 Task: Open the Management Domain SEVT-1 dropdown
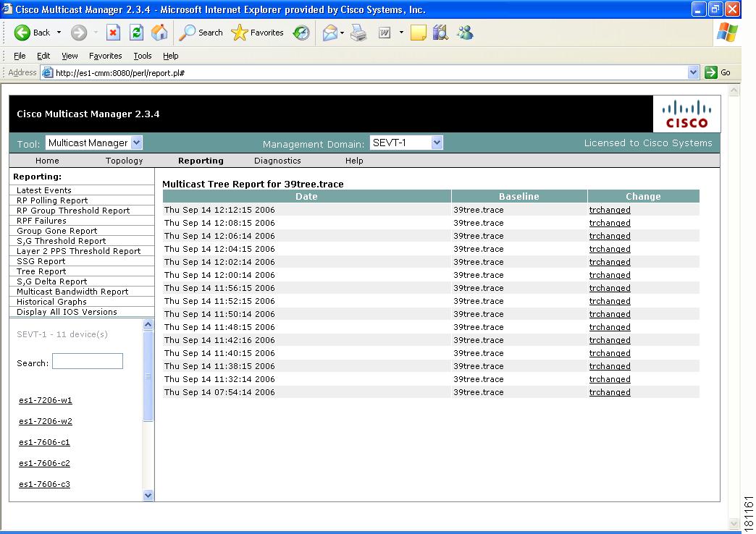406,143
